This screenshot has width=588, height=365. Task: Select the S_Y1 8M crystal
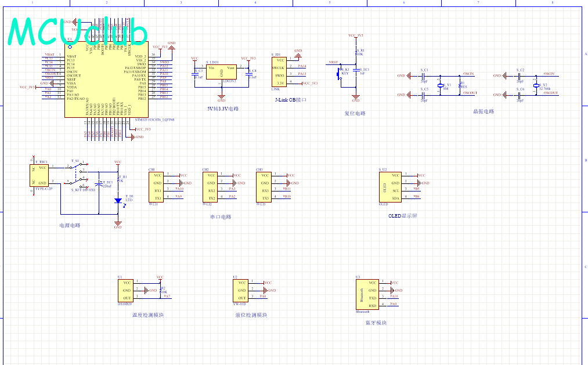441,86
